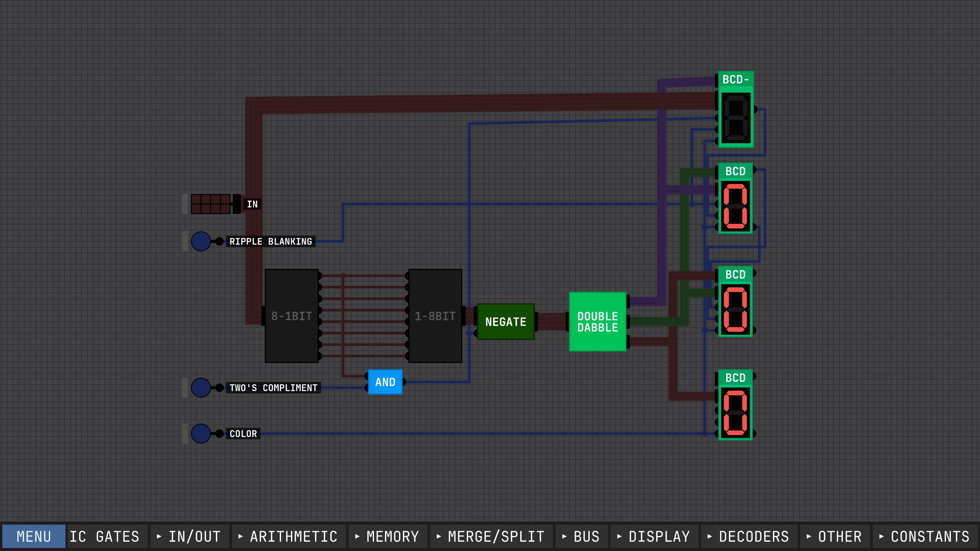
Task: Select the BCD- seven-segment display
Action: (736, 109)
